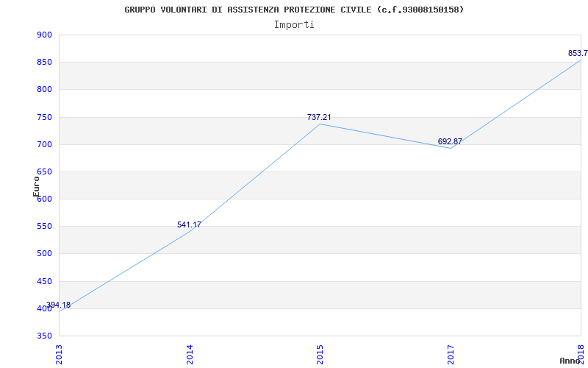Click the 750 y-axis tick label
The image size is (588, 368).
(44, 117)
